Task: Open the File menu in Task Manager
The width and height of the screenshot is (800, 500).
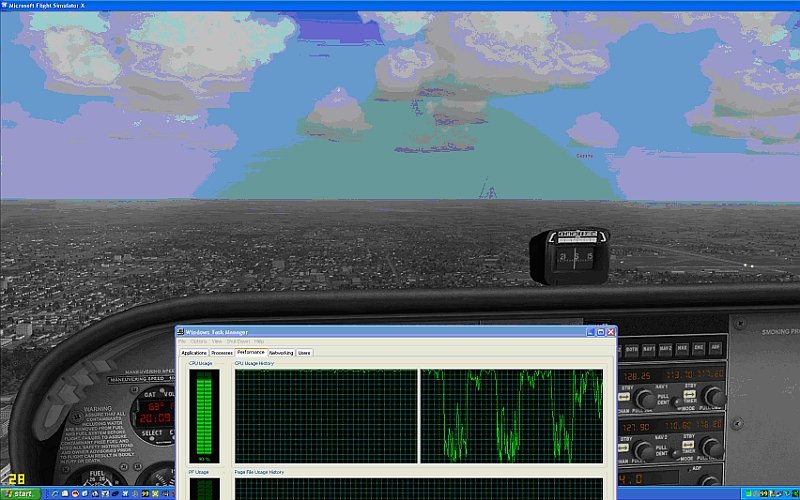Action: coord(182,341)
